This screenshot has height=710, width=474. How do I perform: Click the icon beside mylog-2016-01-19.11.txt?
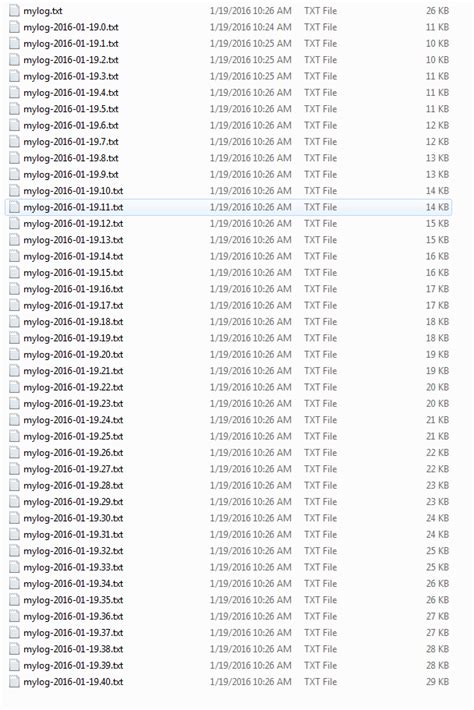pyautogui.click(x=14, y=207)
